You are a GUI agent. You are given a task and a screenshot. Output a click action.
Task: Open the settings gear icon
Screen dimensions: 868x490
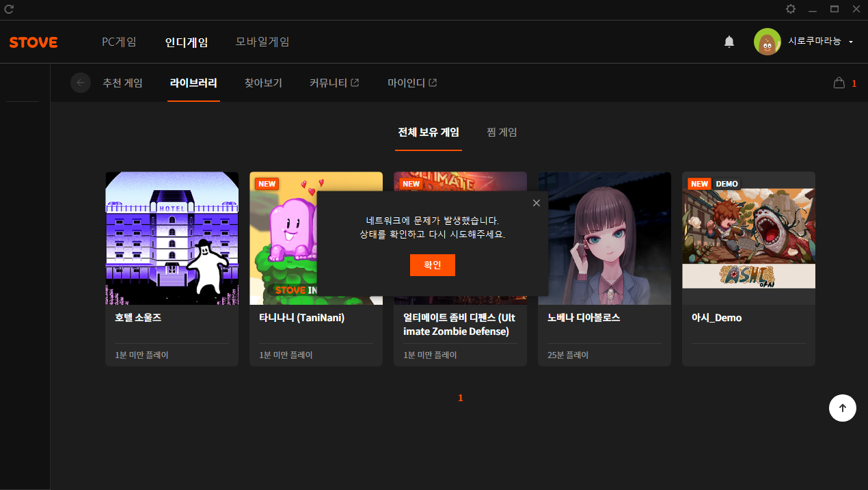click(791, 9)
